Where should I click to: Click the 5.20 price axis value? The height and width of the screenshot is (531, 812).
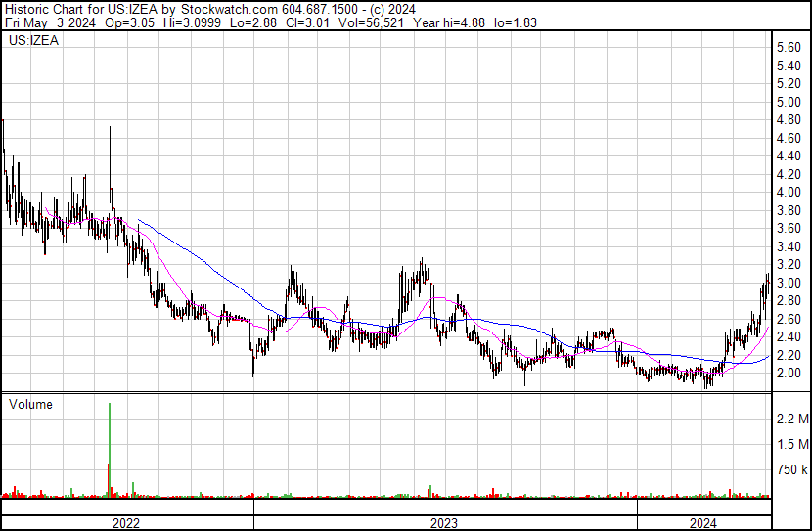click(x=789, y=84)
